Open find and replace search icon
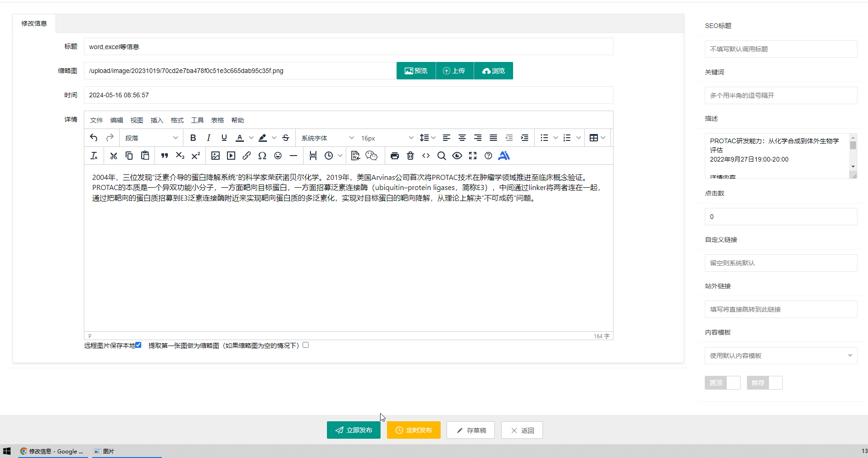868x458 pixels. pyautogui.click(x=442, y=156)
